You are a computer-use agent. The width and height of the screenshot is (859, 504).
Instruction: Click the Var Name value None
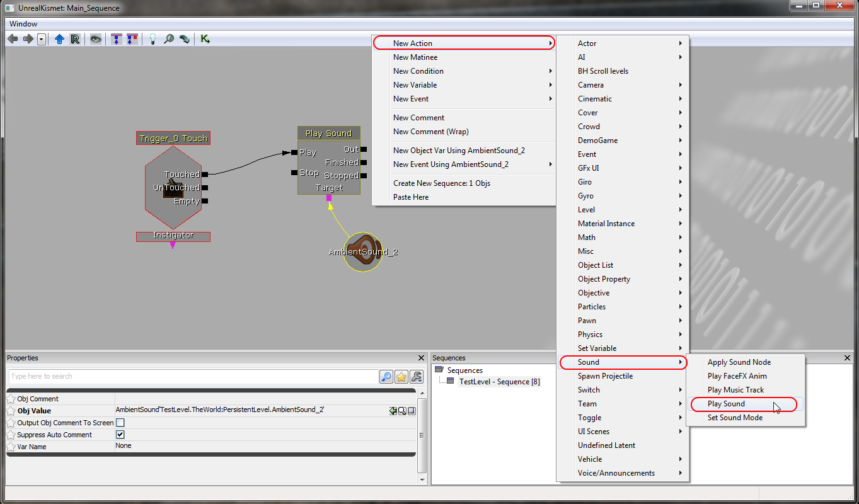pyautogui.click(x=124, y=445)
